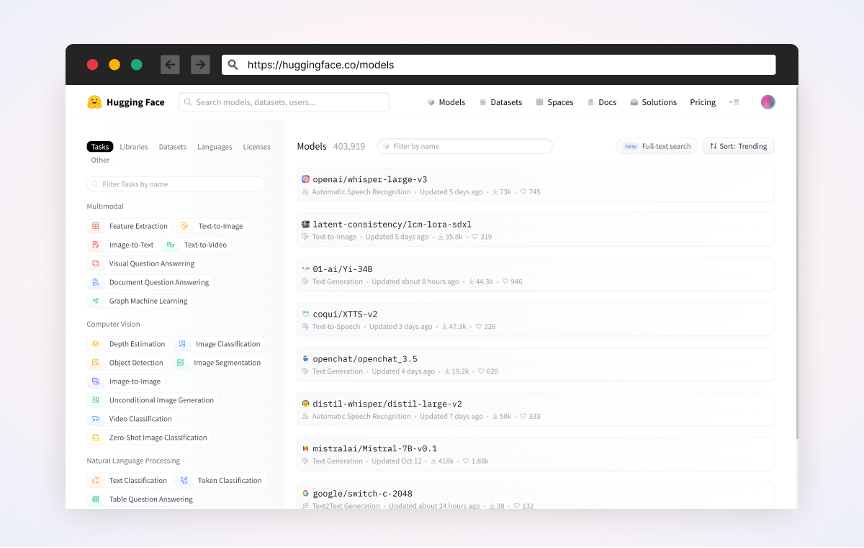Click the Text-to-Video task icon
The width and height of the screenshot is (864, 548).
pyautogui.click(x=171, y=245)
